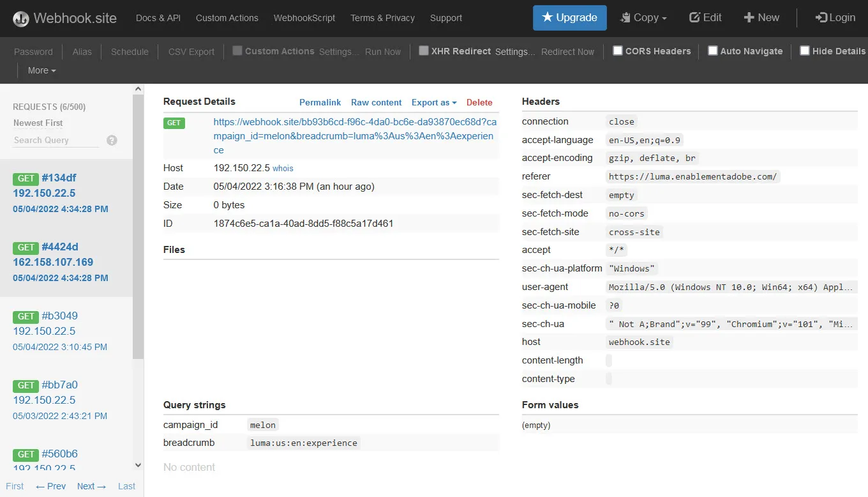Screen dimensions: 868x497
Task: Click Redirect Now
Action: [x=567, y=52]
